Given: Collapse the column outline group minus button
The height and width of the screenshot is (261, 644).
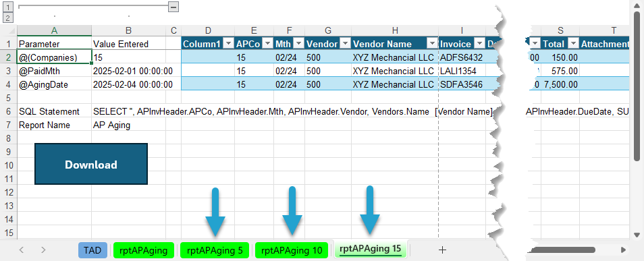Looking at the screenshot, I should pos(173,7).
